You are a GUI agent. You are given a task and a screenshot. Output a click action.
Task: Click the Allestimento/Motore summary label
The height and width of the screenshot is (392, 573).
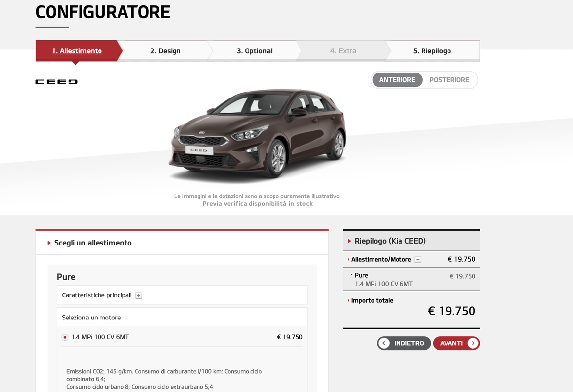click(x=381, y=259)
